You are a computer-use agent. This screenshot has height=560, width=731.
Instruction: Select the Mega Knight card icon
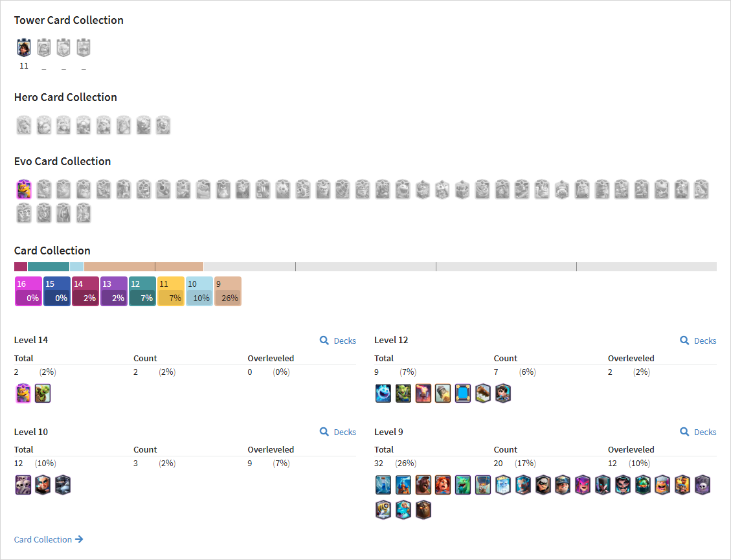point(62,485)
